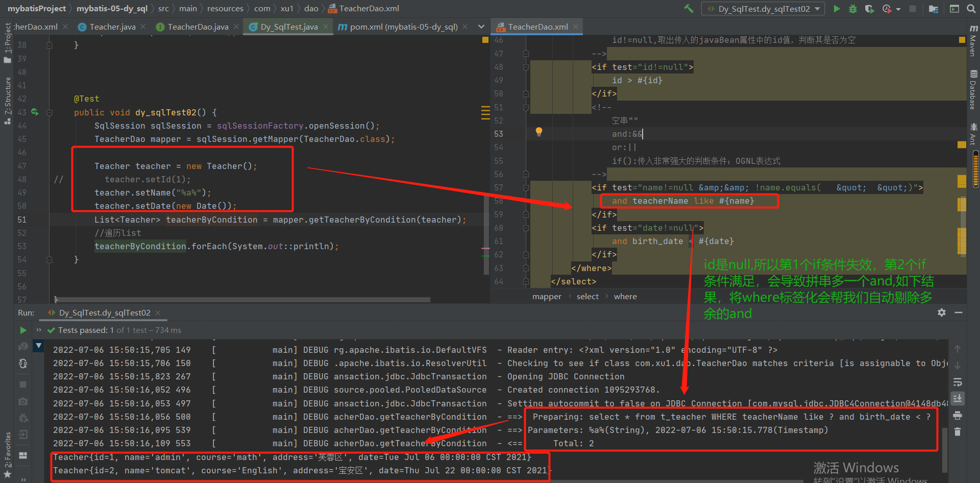Click the lightbulb intention icon at line 53
This screenshot has width=980, height=483.
538,132
